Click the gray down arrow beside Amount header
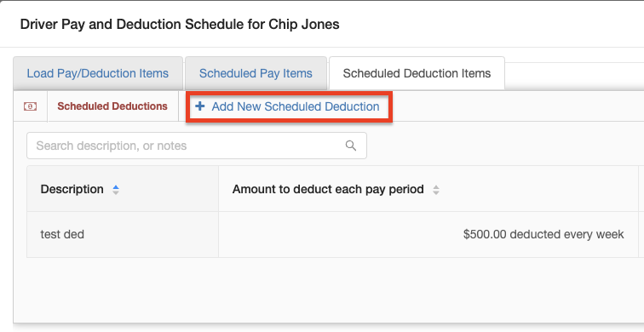Viewport: 644px width, 332px height. 436,192
